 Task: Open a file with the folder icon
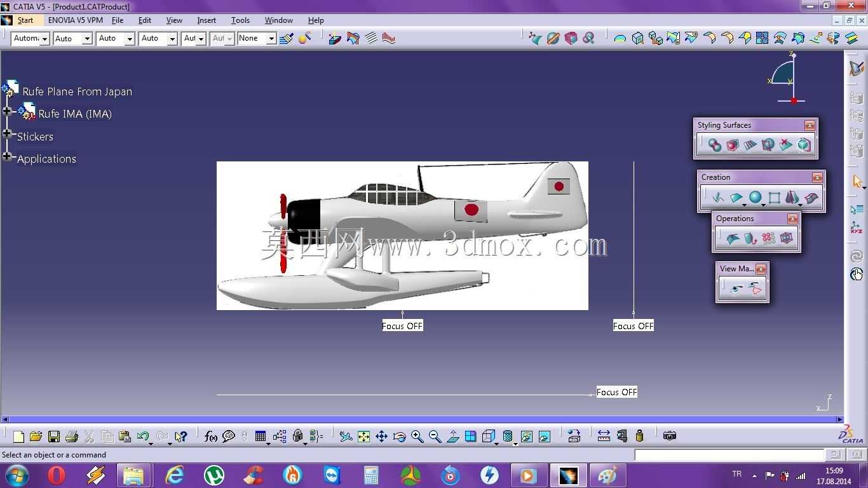point(36,436)
